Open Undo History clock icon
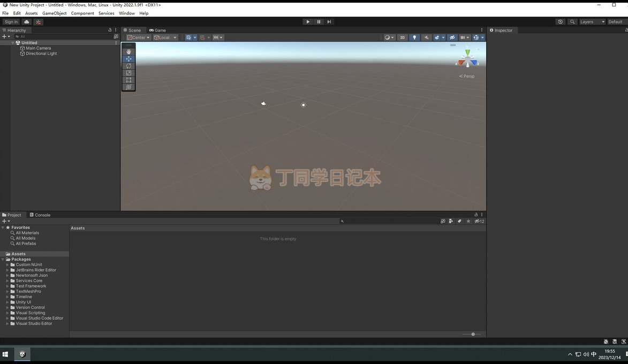 point(560,22)
